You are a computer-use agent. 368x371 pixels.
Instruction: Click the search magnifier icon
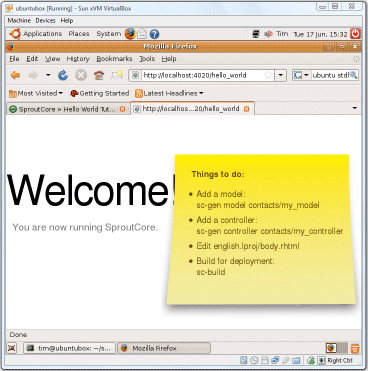[354, 75]
